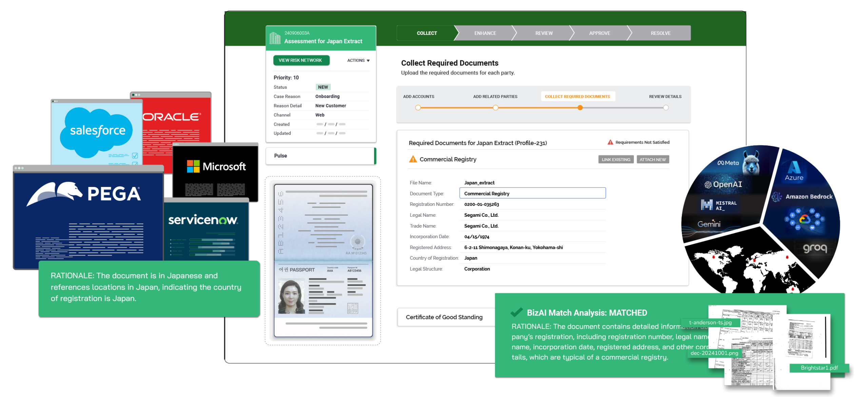Viewport: 868px width, 397px height.
Task: Click the registration number 0200-01-035263
Action: pos(481,204)
